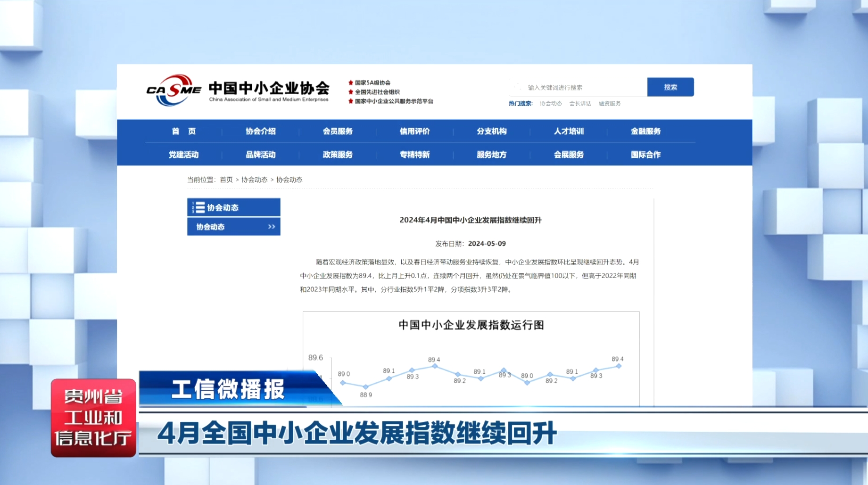868x485 pixels.
Task: Click the 首页 breadcrumb link
Action: pos(226,180)
